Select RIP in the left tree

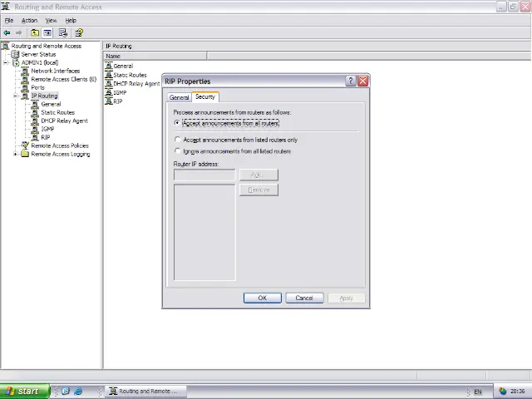tap(46, 137)
